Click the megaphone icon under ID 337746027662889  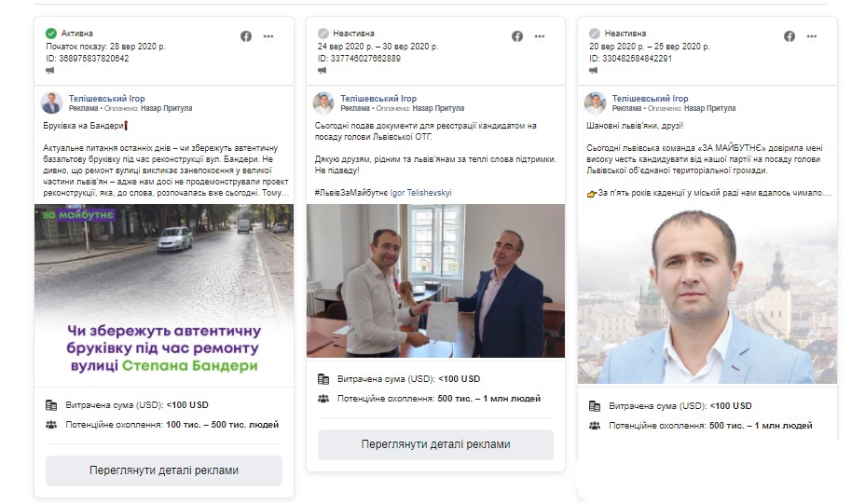click(x=323, y=71)
